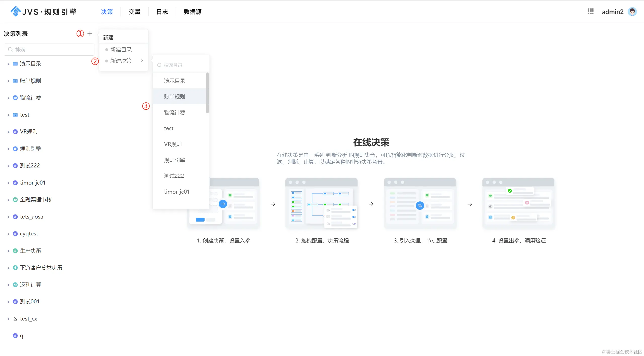Click the plus icon beside 决策列表
This screenshot has height=356, width=644.
point(90,34)
